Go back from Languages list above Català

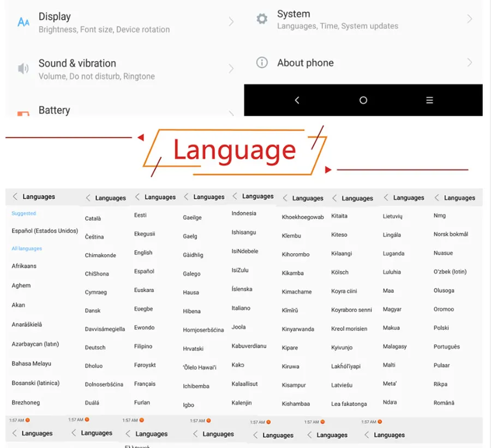click(88, 198)
